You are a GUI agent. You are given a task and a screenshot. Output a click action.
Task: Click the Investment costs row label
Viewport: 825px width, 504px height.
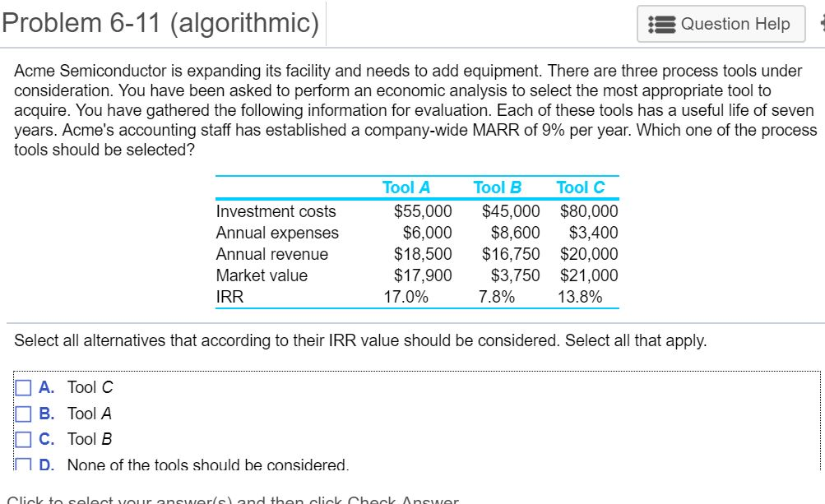coord(276,211)
